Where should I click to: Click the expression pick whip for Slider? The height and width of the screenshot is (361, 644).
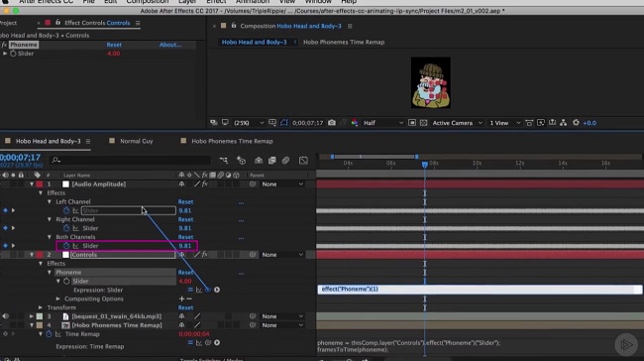click(208, 290)
